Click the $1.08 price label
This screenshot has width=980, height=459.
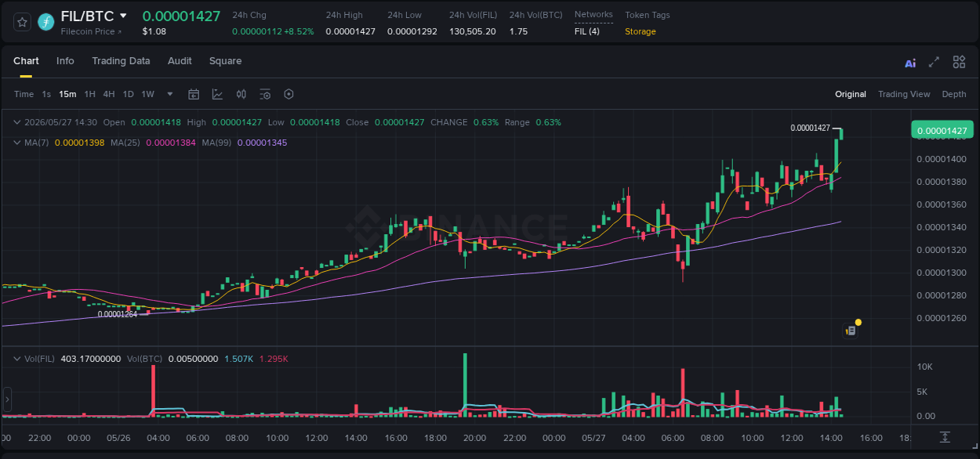pyautogui.click(x=154, y=31)
